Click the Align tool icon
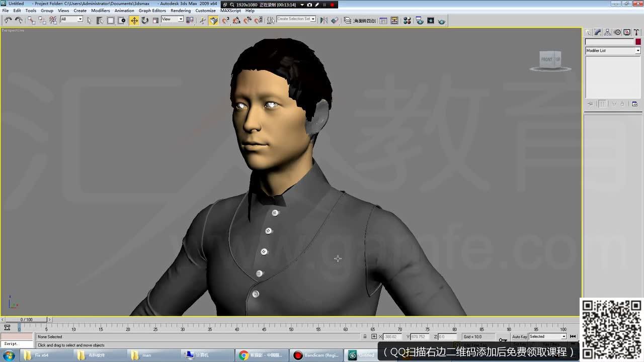 pos(335,21)
